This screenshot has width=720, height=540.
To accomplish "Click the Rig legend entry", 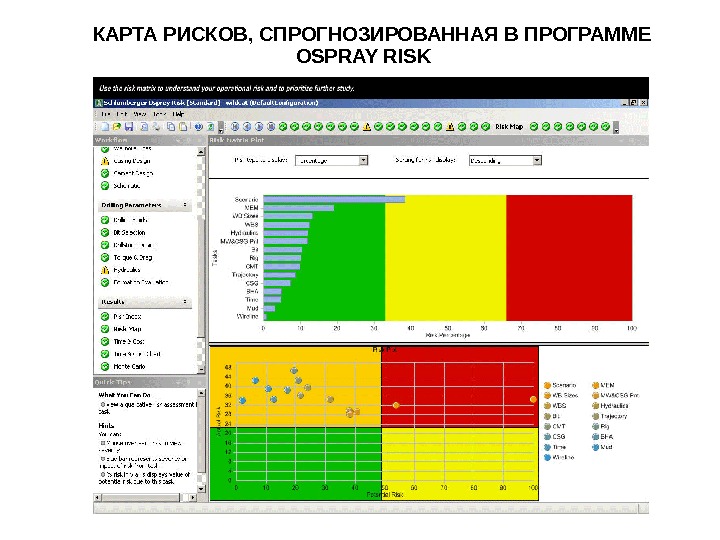I will tap(601, 426).
